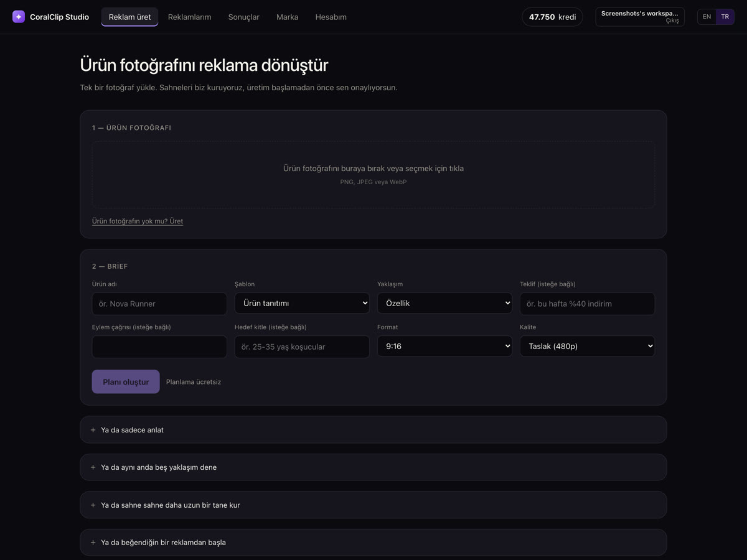Image resolution: width=747 pixels, height=560 pixels.
Task: Click the CoralClip Studio brand name
Action: pos(59,17)
